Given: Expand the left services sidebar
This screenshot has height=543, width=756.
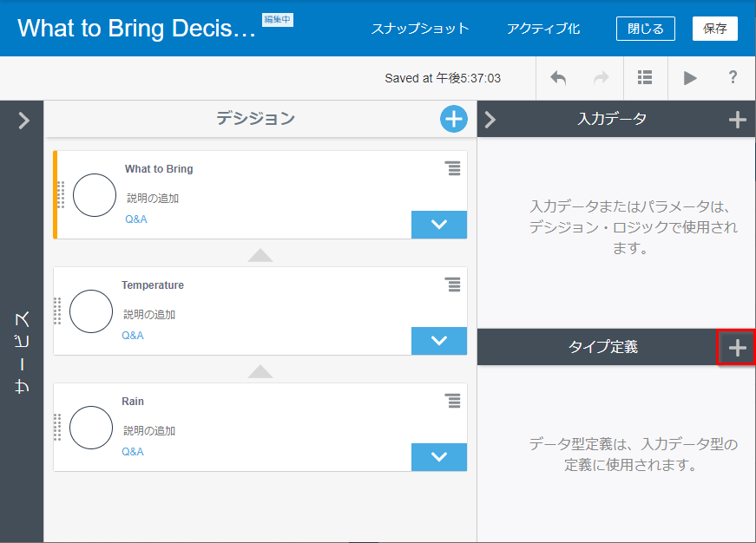Looking at the screenshot, I should 23,121.
